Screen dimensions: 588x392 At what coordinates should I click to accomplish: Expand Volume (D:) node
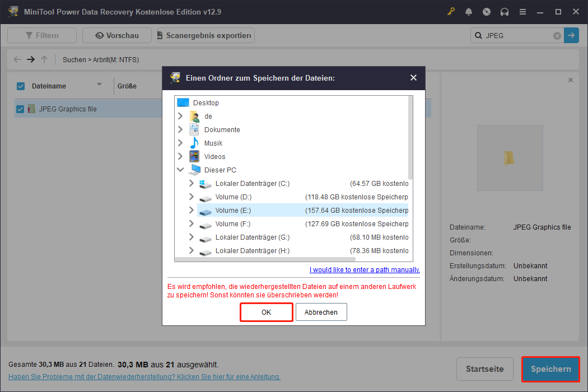click(192, 197)
